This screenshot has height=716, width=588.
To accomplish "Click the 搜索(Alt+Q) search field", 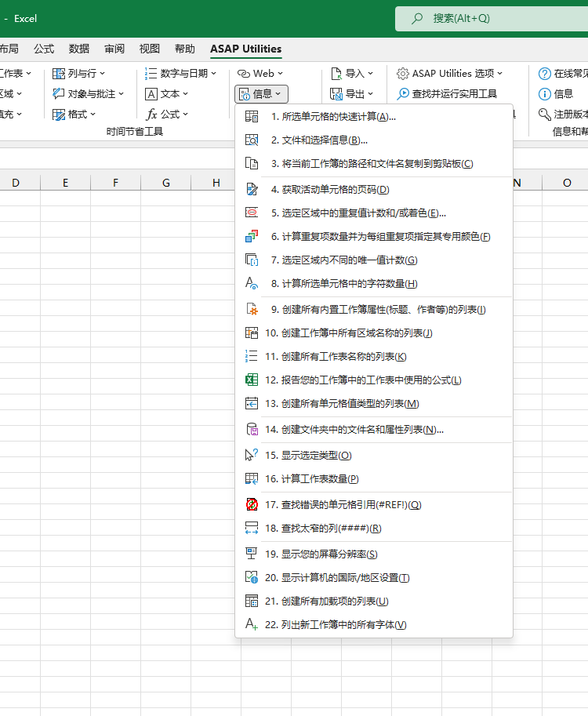I will tap(492, 19).
